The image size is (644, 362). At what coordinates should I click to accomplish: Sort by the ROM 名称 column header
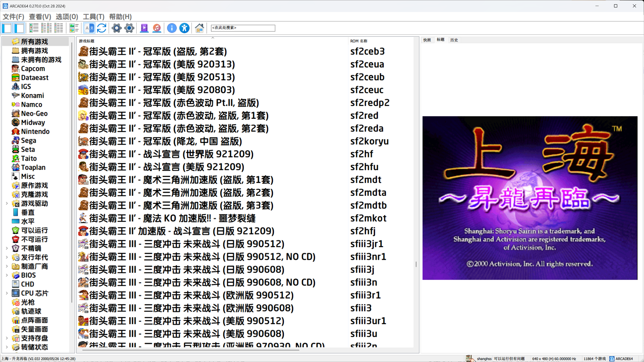coord(380,41)
